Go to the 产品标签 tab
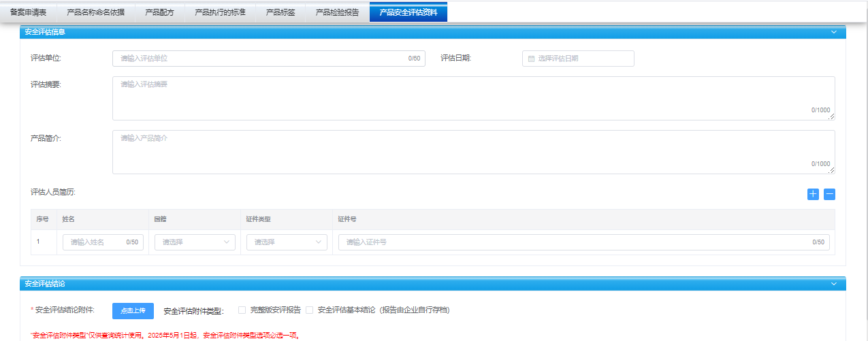 click(x=280, y=12)
